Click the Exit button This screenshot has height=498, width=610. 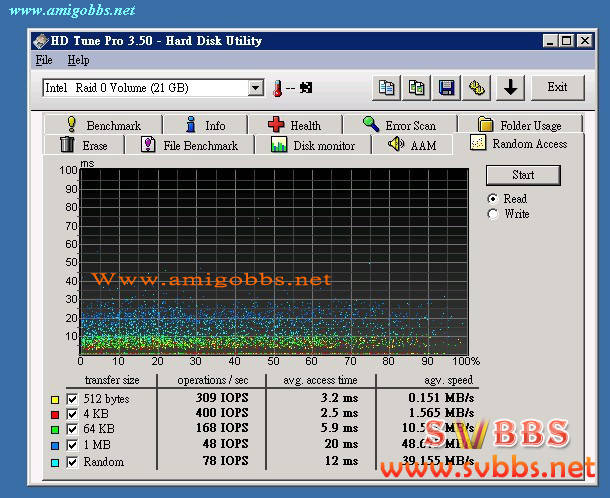click(x=557, y=88)
